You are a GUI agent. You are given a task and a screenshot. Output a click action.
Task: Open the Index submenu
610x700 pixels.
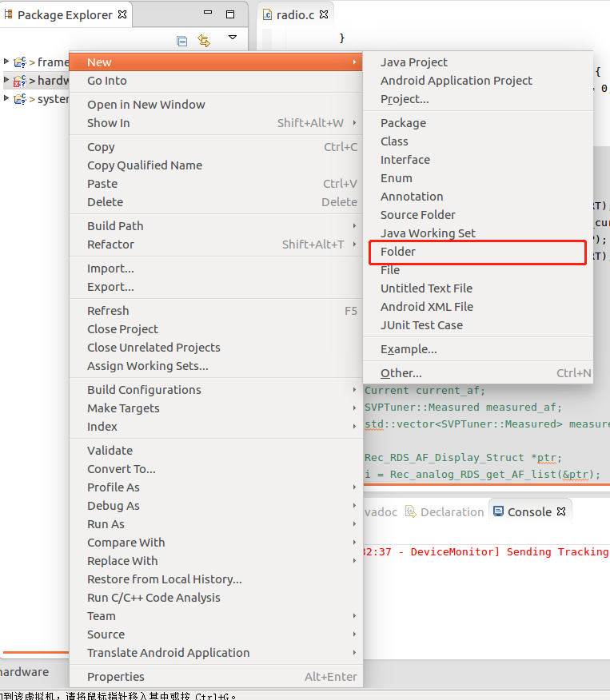(x=216, y=427)
